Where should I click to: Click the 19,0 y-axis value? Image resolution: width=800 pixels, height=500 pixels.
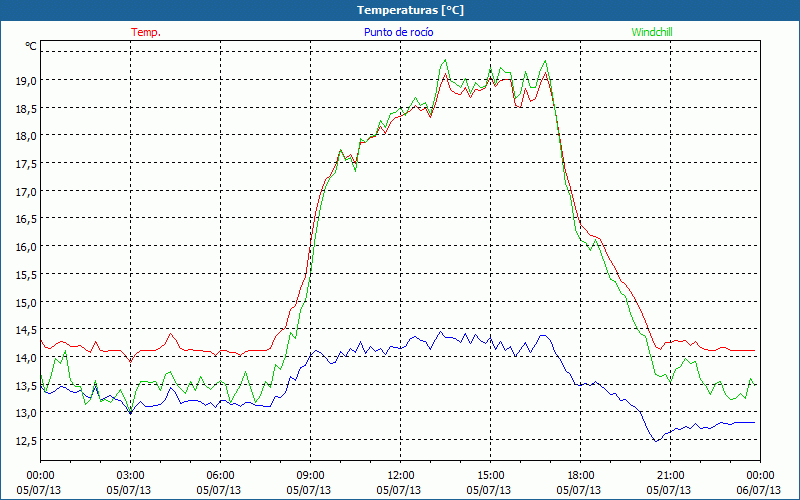(x=27, y=80)
